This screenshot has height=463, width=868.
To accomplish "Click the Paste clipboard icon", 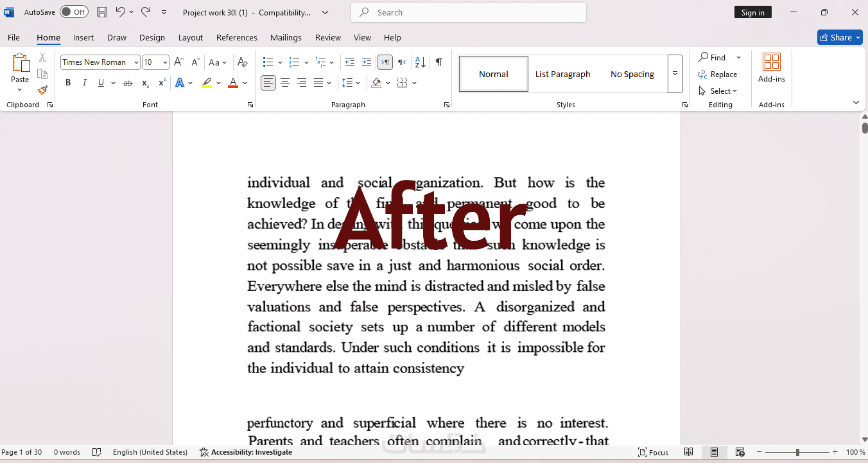I will 21,63.
